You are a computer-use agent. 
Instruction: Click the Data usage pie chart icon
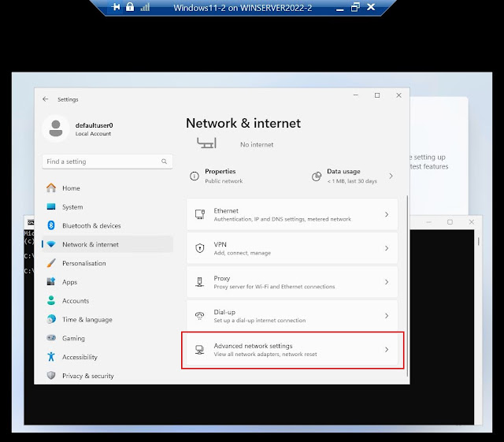point(317,176)
